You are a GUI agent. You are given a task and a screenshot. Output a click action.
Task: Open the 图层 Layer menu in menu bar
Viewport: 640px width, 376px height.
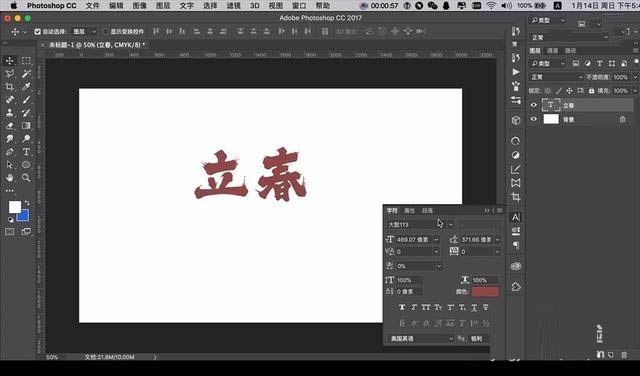tap(163, 6)
